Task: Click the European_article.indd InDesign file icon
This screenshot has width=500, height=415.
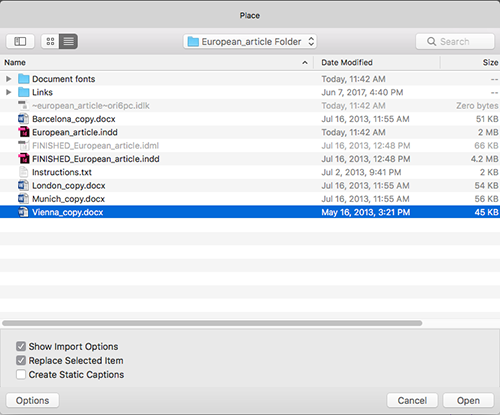Action: (23, 132)
